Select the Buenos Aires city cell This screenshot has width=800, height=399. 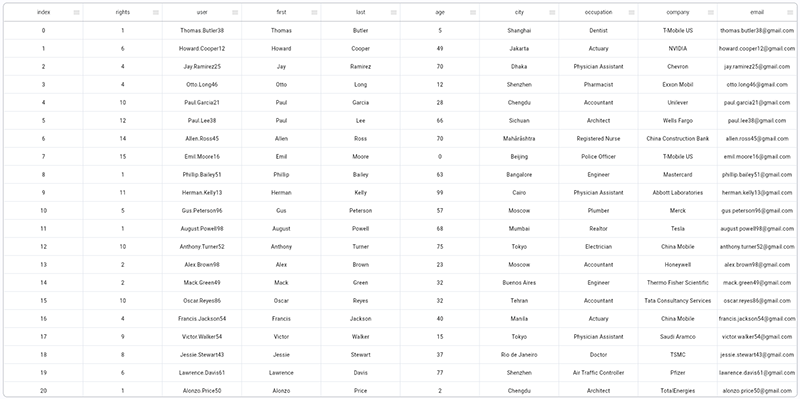[x=519, y=283]
